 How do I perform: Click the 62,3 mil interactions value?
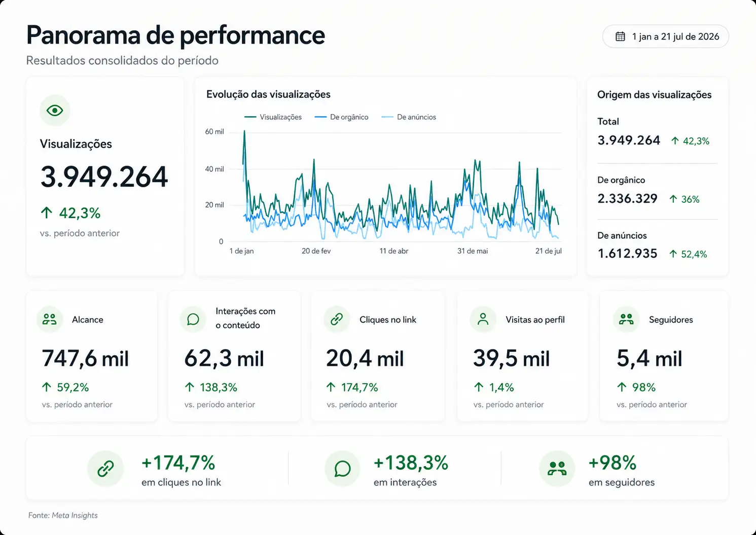224,359
